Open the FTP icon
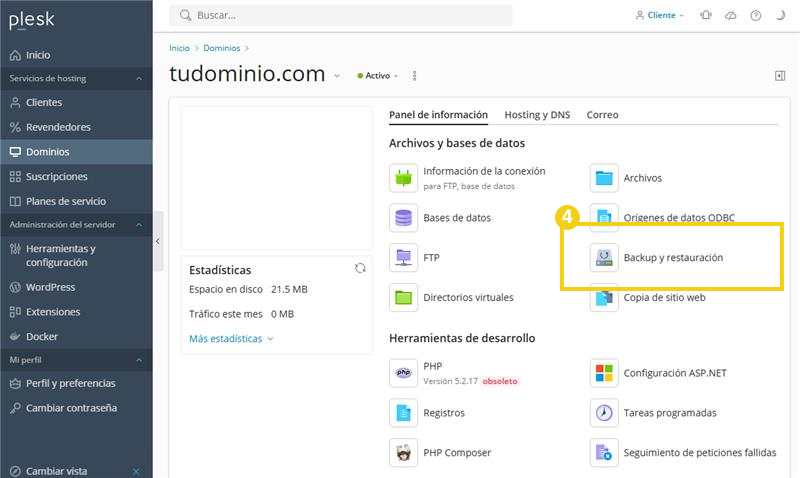Screen dimensions: 800x478 [403, 258]
